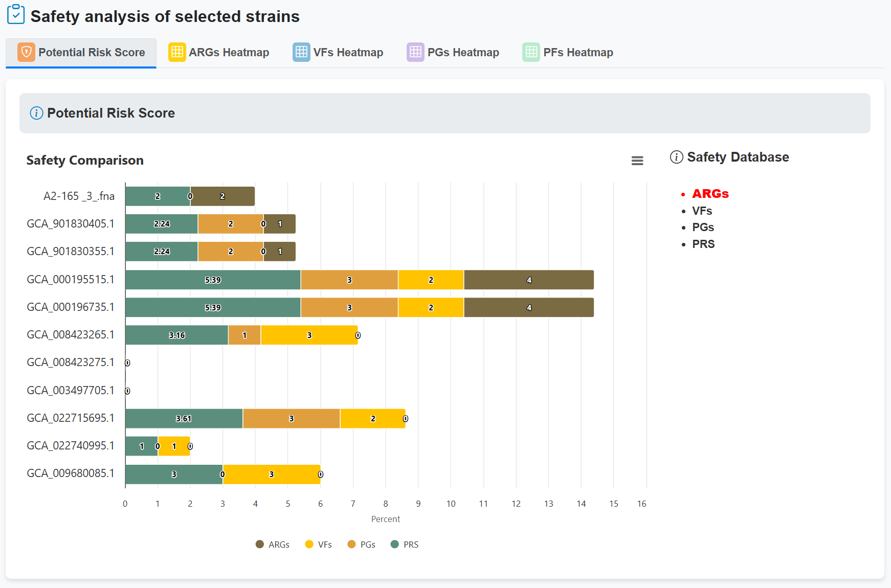Click the info icon beside Potential Risk Score header
This screenshot has width=891, height=588.
pyautogui.click(x=36, y=113)
